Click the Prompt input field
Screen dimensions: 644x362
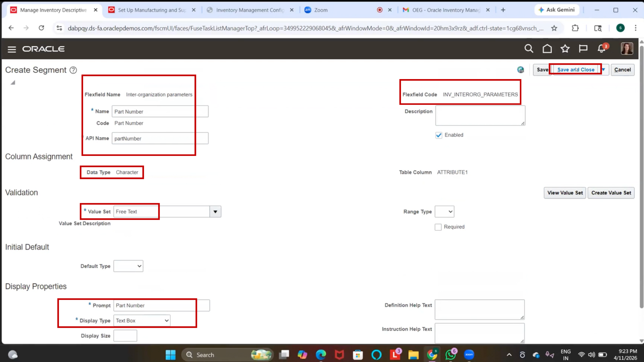pos(162,305)
